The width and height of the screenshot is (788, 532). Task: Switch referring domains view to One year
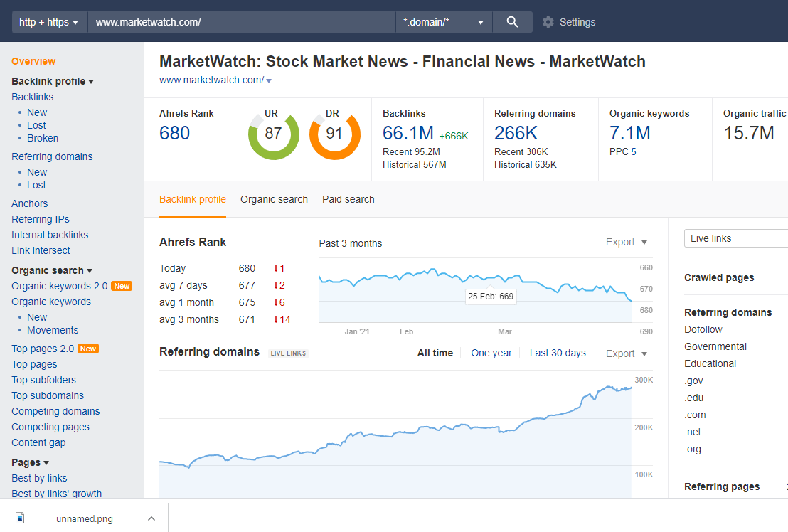[x=491, y=353]
